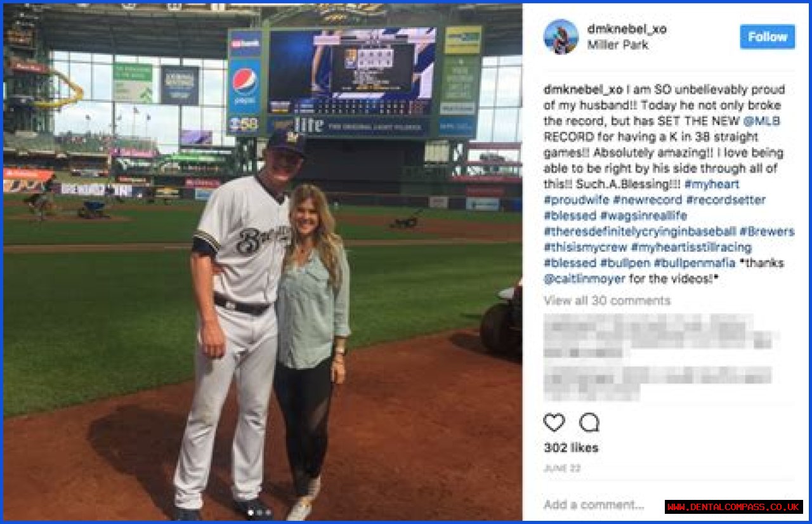Open the dmknebel_xo username in header
This screenshot has height=524, width=812.
coord(627,29)
